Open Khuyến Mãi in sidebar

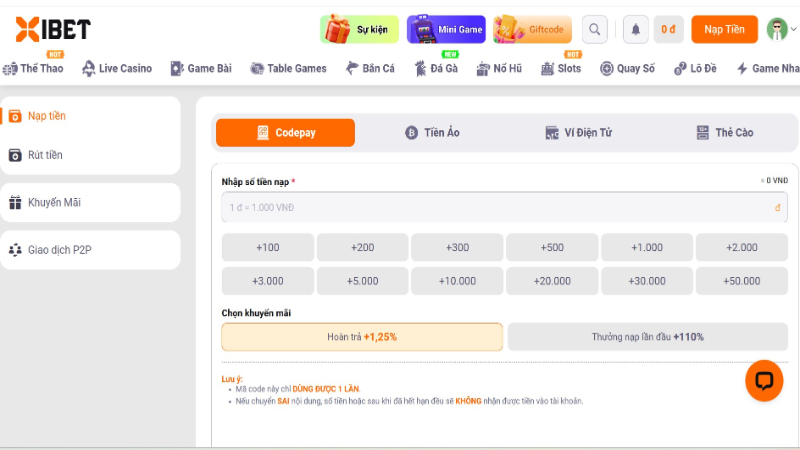point(90,203)
